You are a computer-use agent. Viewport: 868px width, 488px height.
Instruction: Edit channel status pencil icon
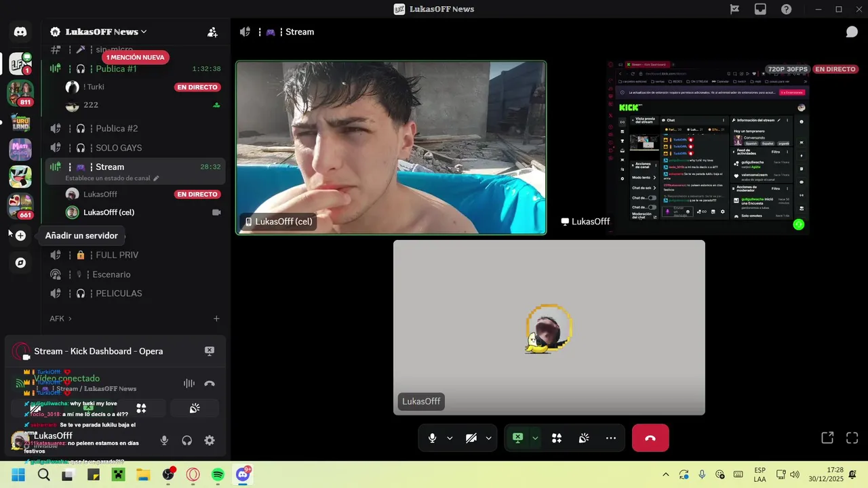[156, 178]
